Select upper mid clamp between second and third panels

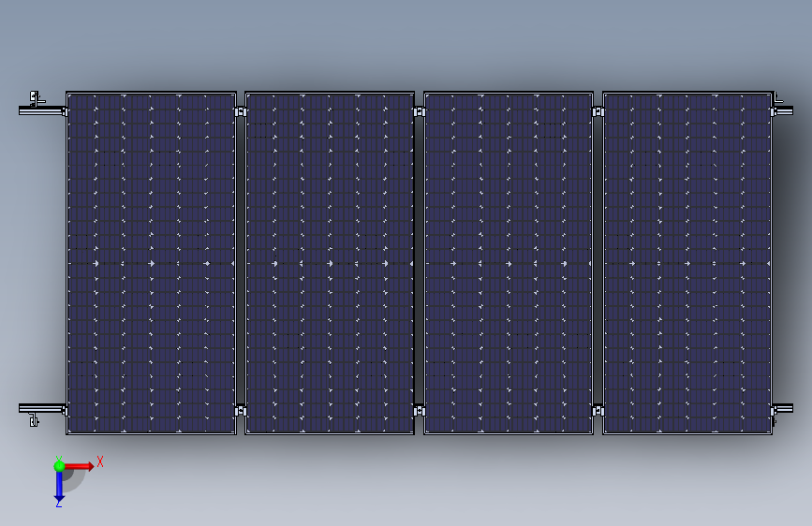pyautogui.click(x=420, y=111)
